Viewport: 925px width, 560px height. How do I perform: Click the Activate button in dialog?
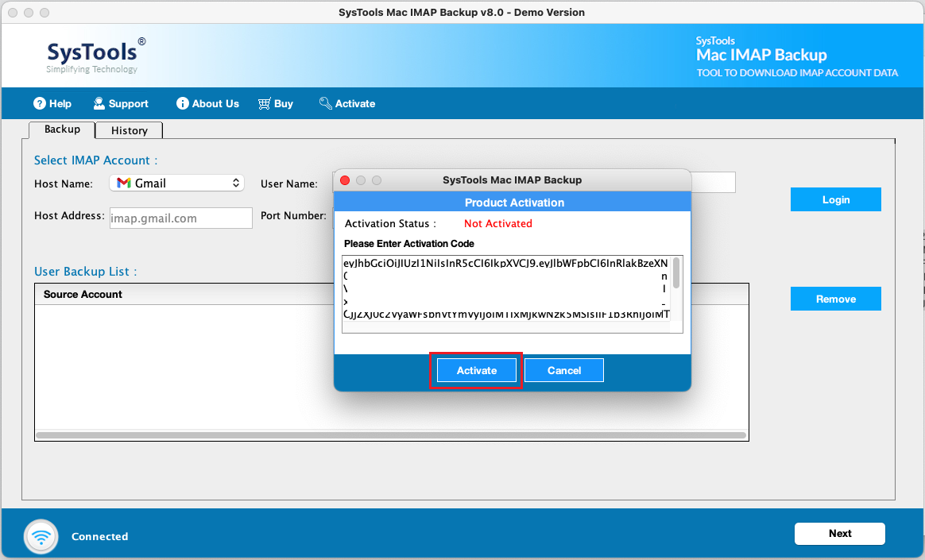pos(477,371)
